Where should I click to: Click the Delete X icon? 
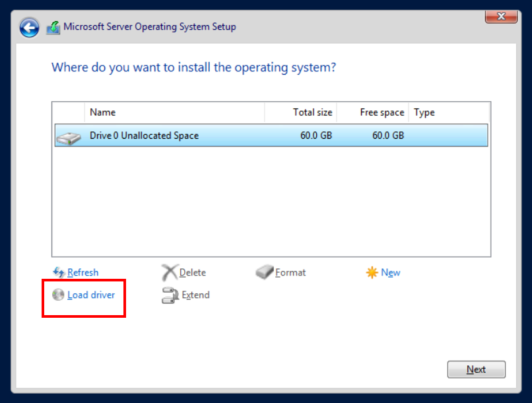point(170,272)
